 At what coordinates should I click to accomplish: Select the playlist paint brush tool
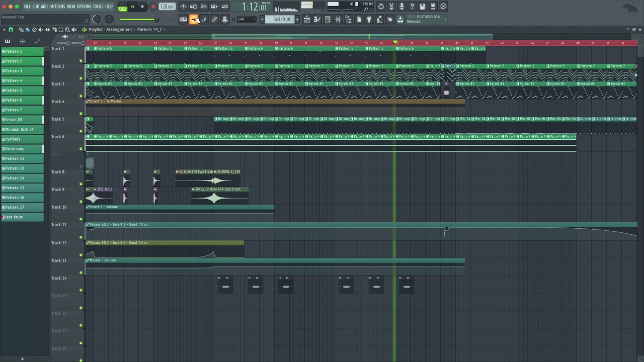coord(28,30)
